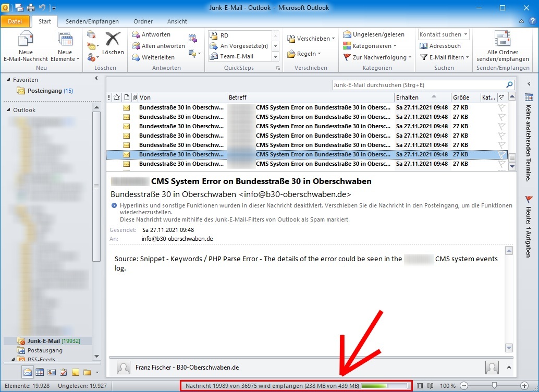Expand the RSS-Feeds folder
Image resolution: width=539 pixels, height=392 pixels.
coord(13,359)
